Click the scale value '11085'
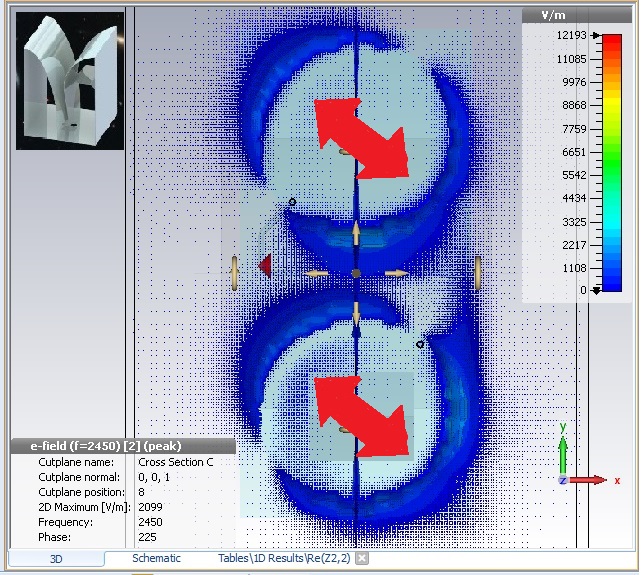The width and height of the screenshot is (642, 575). [x=572, y=59]
